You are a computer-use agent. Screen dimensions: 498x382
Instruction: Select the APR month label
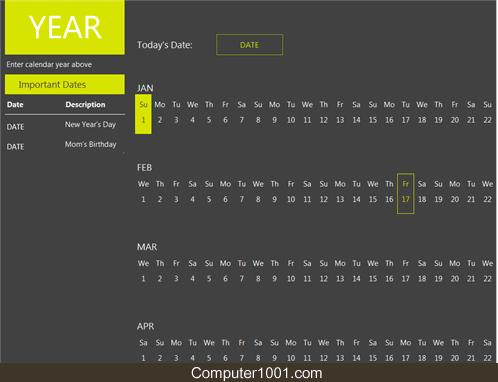[145, 326]
